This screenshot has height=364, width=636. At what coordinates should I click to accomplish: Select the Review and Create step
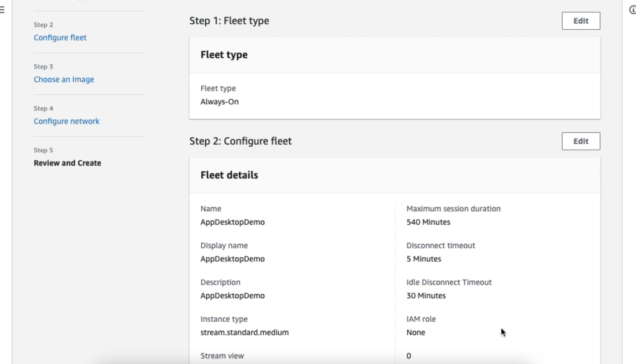(x=67, y=163)
